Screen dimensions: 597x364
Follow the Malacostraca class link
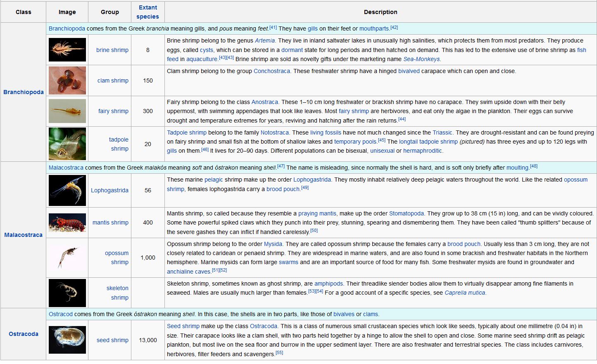click(23, 235)
